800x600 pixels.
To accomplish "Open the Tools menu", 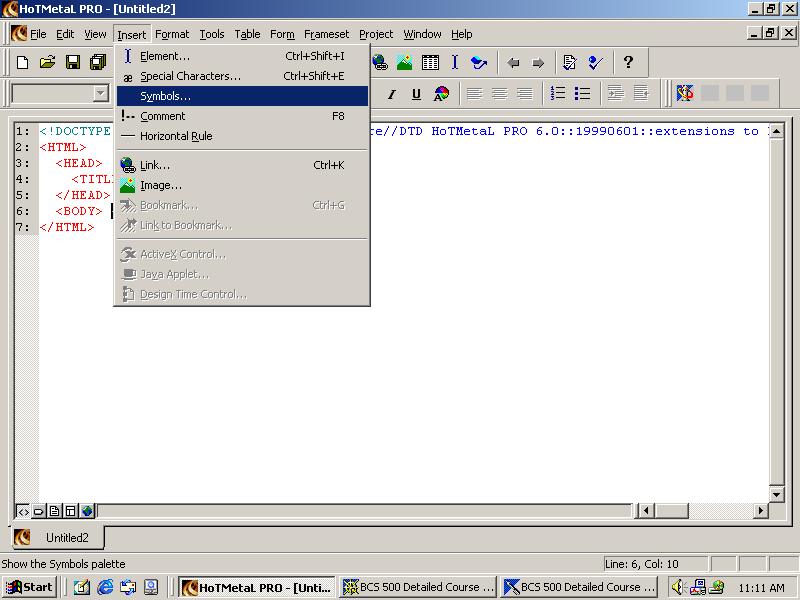I will click(212, 34).
